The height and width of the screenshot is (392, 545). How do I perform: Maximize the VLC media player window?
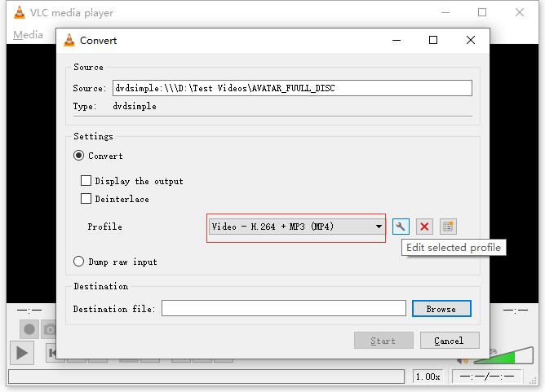pyautogui.click(x=482, y=12)
